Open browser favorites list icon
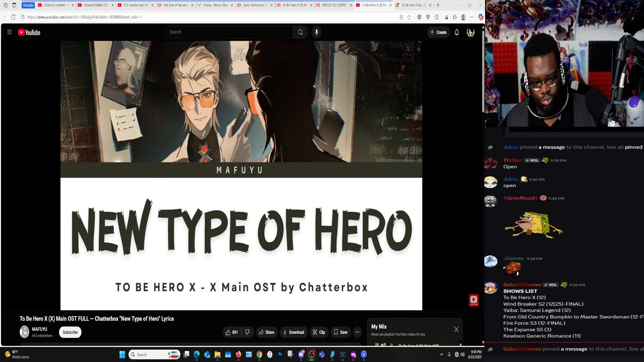This screenshot has height=362, width=644. click(454, 17)
